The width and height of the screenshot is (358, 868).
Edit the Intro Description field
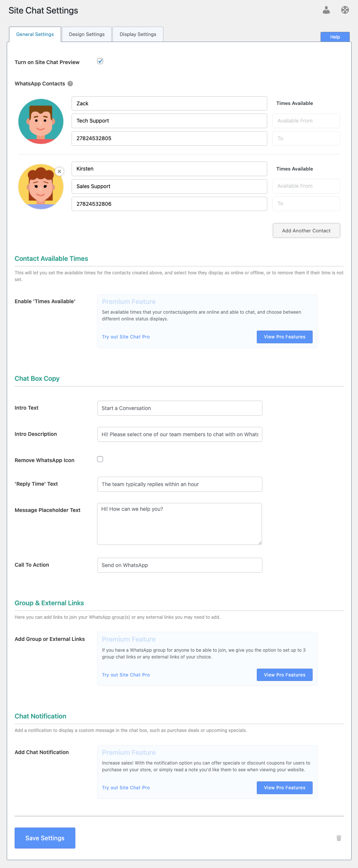[x=180, y=434]
